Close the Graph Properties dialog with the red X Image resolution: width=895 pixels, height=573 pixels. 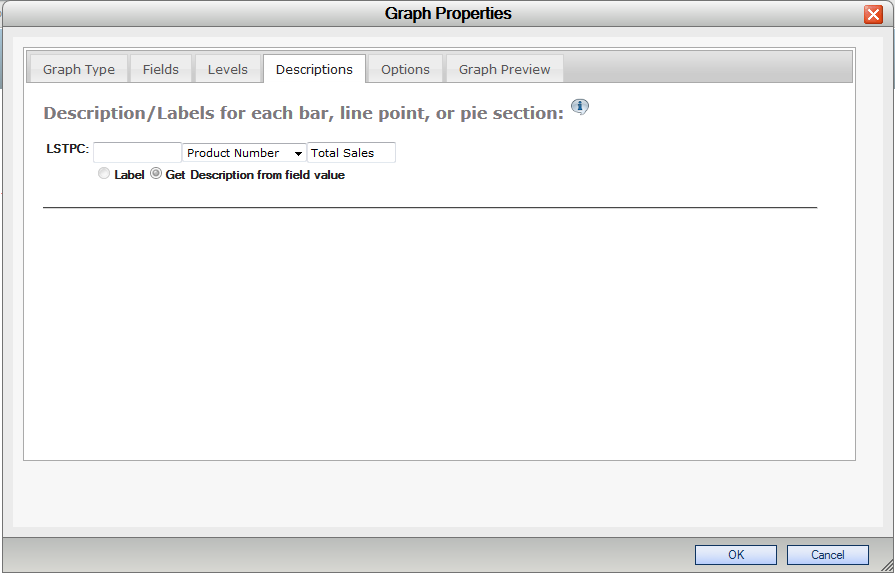(x=873, y=14)
